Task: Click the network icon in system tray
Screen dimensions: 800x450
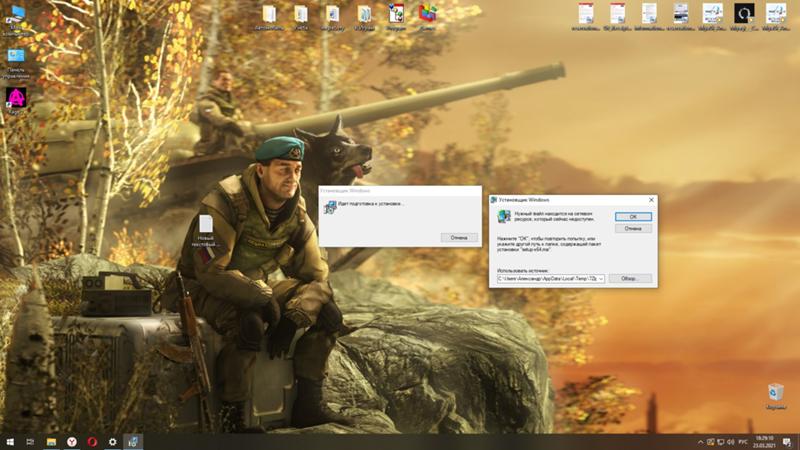Action: [720, 442]
